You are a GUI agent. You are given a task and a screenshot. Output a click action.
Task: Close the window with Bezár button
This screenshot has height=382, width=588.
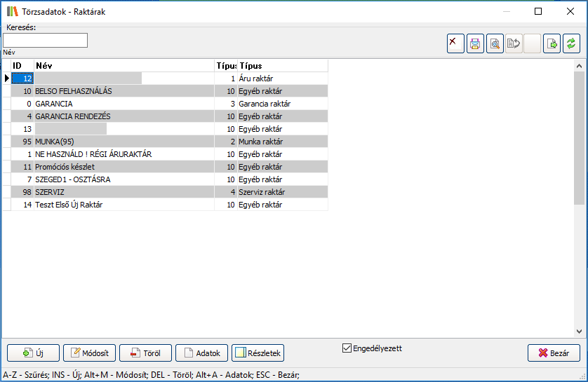[554, 353]
